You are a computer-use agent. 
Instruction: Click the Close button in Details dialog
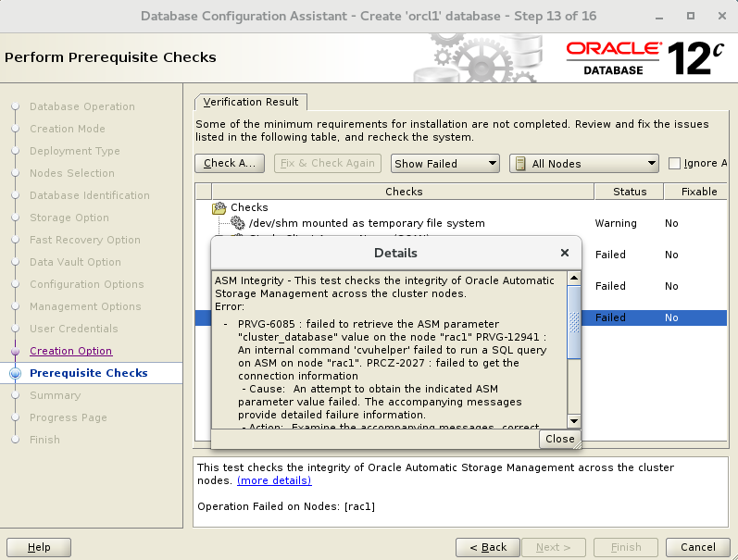pos(559,439)
